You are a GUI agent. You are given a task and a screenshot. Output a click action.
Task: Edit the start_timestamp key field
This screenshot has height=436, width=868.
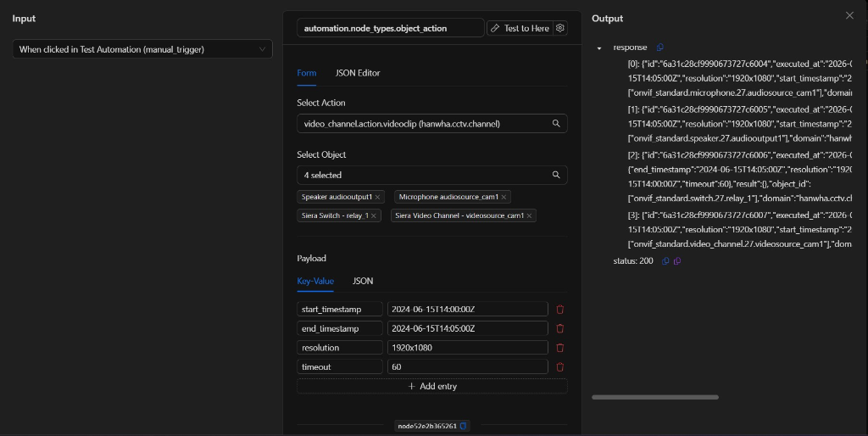(339, 309)
